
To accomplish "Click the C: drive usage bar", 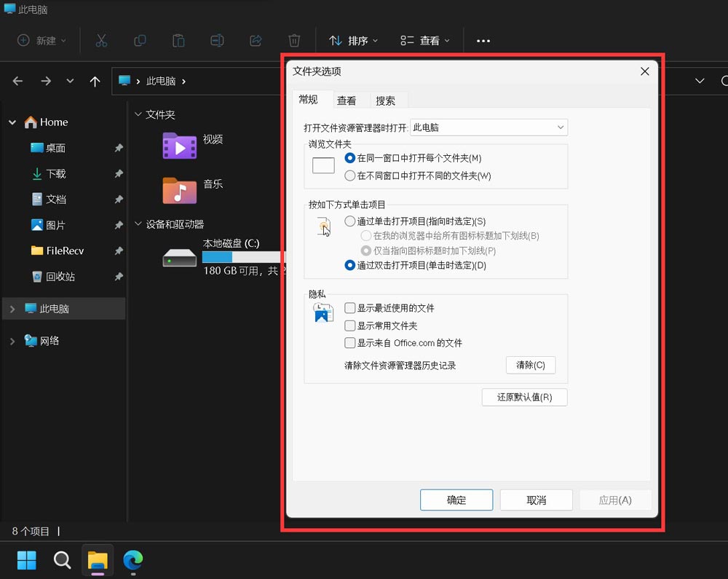I will click(x=240, y=257).
